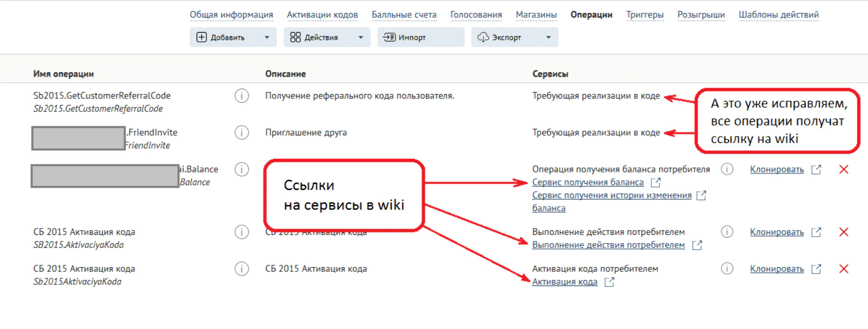This screenshot has height=329, width=868.
Task: Open the Балльные счета tab
Action: click(x=404, y=15)
